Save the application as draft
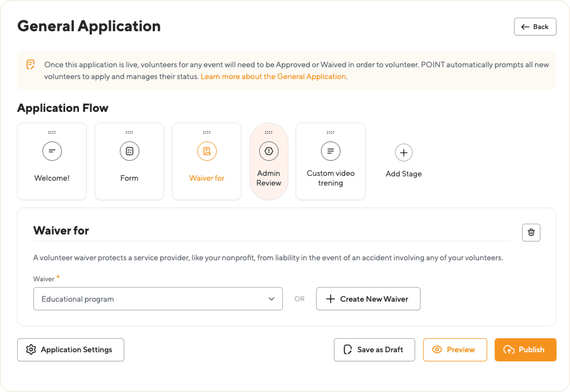The image size is (570, 392). [x=374, y=350]
